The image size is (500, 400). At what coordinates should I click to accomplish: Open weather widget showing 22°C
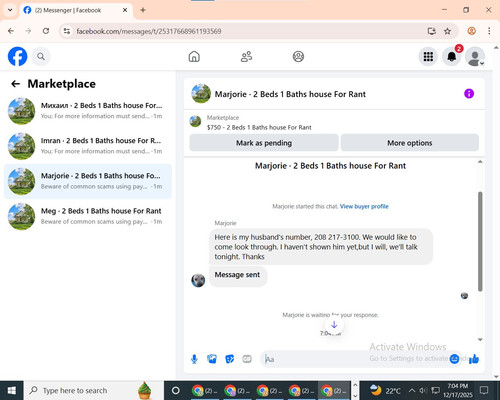click(x=385, y=390)
